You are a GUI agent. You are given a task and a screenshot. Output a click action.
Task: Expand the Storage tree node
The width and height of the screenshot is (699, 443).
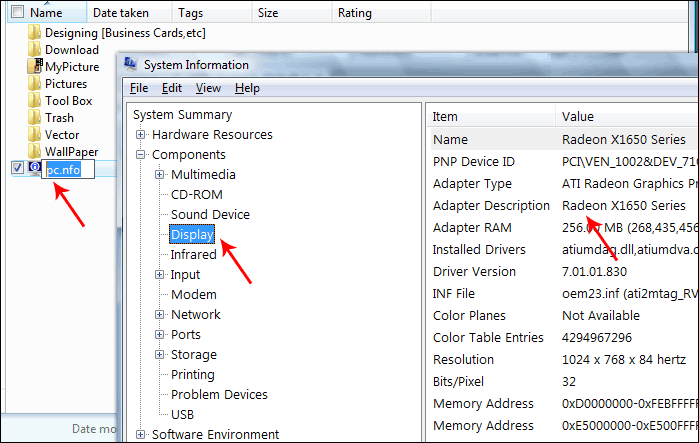[x=160, y=355]
